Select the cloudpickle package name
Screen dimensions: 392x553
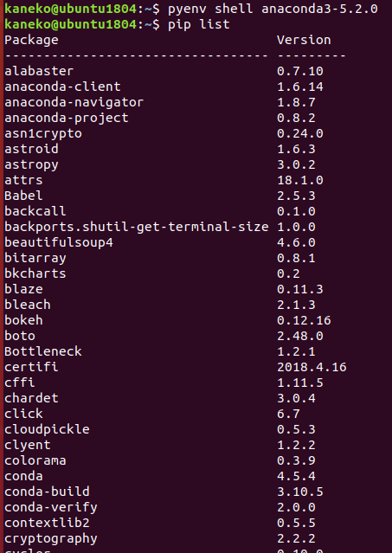[47, 429]
